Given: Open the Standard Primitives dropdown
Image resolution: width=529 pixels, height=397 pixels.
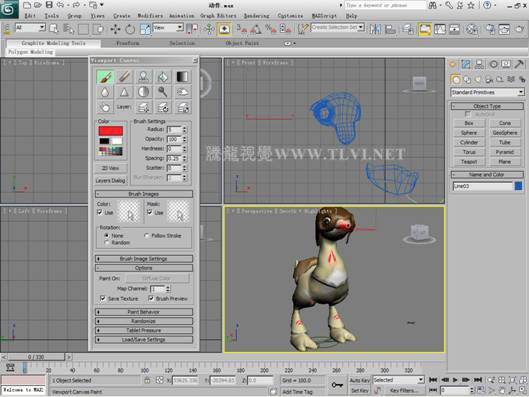Looking at the screenshot, I should [487, 92].
